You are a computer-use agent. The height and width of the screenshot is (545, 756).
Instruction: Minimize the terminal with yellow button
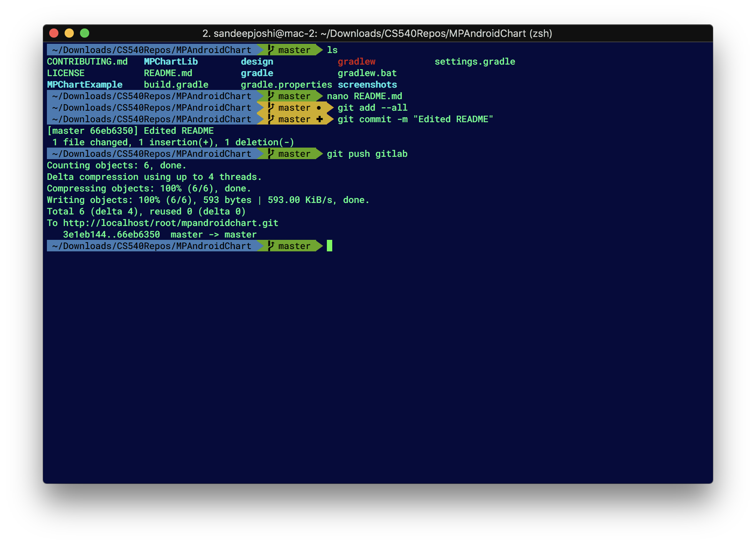click(69, 33)
